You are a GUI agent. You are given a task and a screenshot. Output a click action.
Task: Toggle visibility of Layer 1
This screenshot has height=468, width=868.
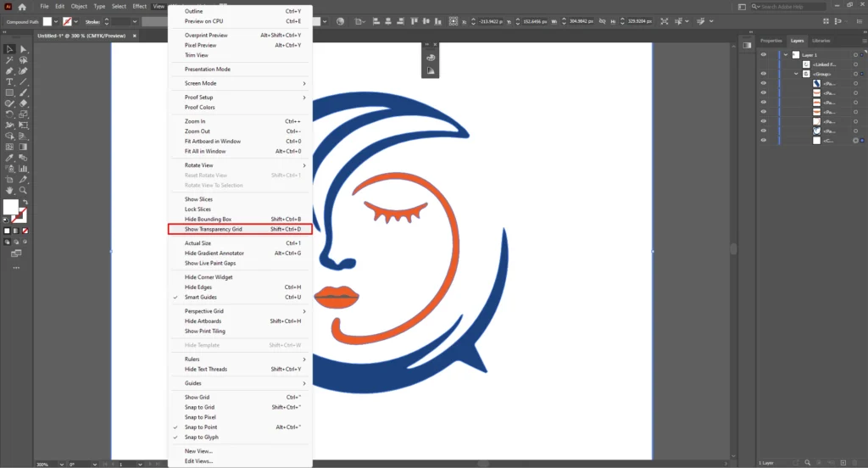point(764,55)
